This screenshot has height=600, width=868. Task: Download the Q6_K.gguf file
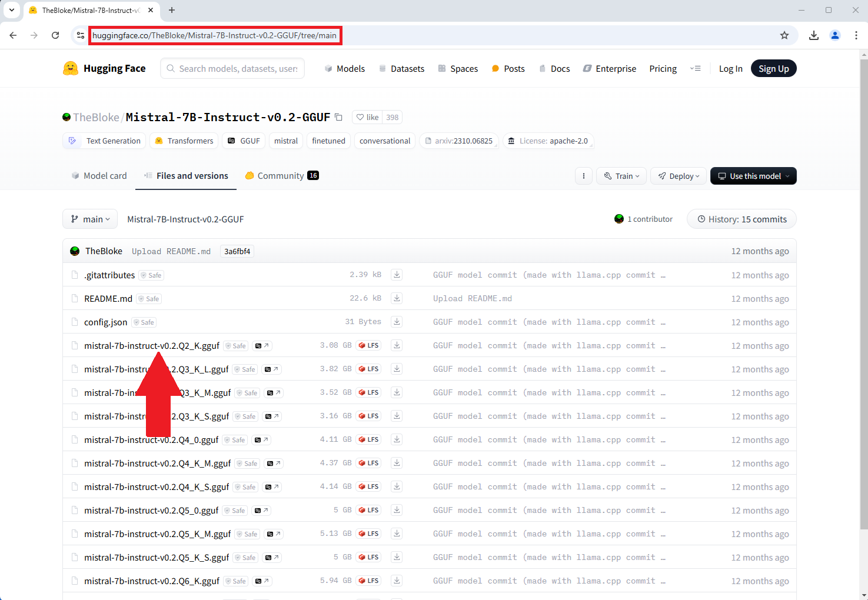[397, 581]
